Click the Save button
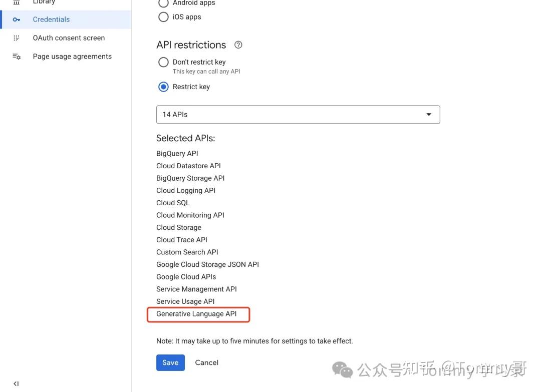The width and height of the screenshot is (541, 392). tap(170, 362)
